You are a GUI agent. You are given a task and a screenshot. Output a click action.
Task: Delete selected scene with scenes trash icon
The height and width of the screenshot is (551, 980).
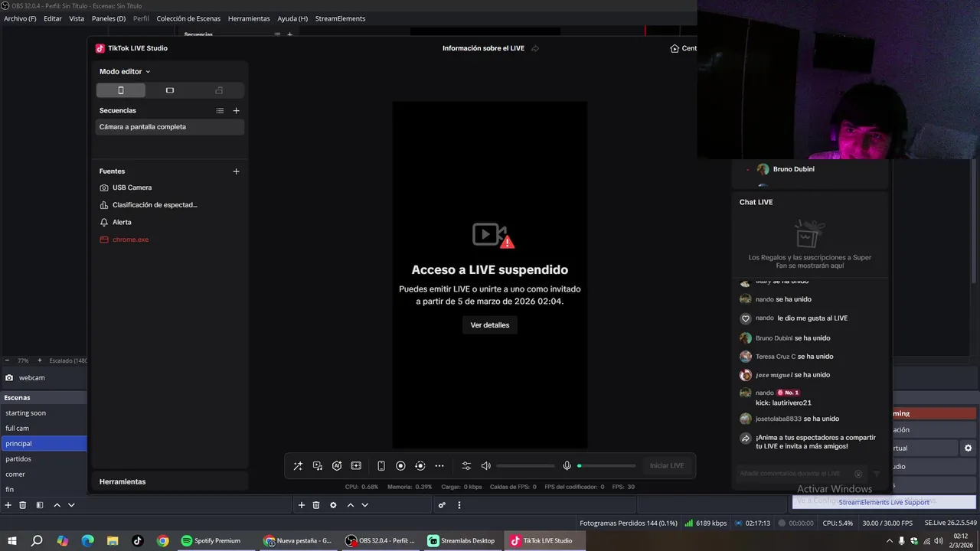[x=23, y=505]
